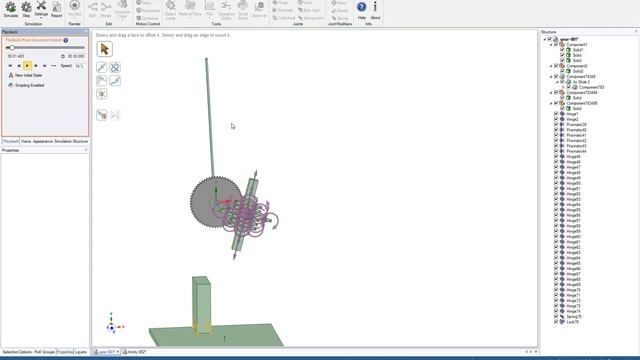The height and width of the screenshot is (360, 640).
Task: Jump to the end of the playback
Action: [x=45, y=66]
